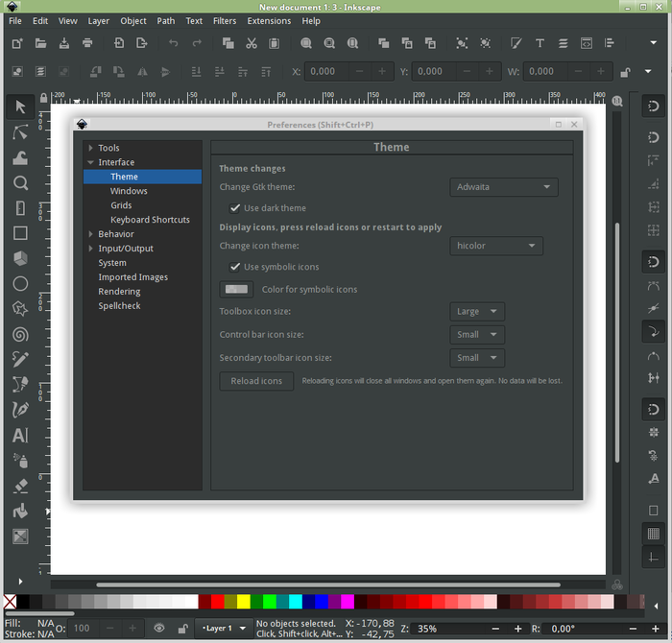Click the New document icon

pos(17,43)
